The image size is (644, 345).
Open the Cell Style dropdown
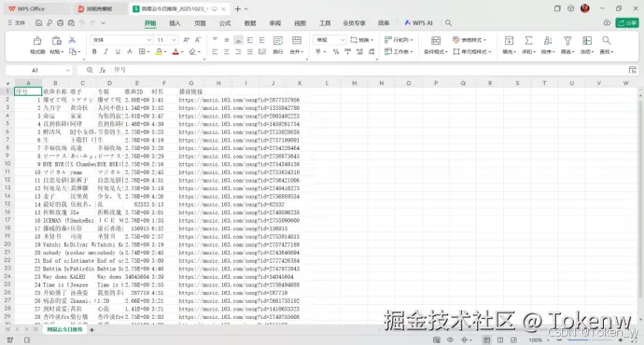[x=472, y=51]
